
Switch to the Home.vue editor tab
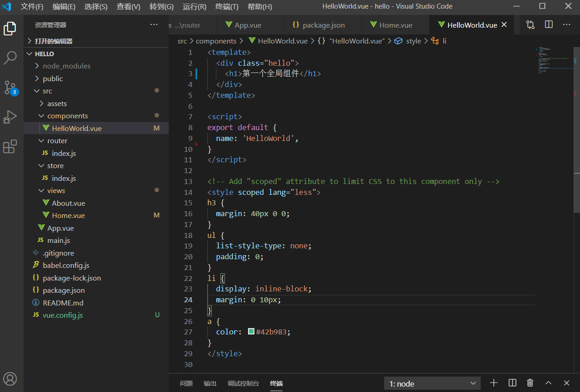[x=394, y=25]
